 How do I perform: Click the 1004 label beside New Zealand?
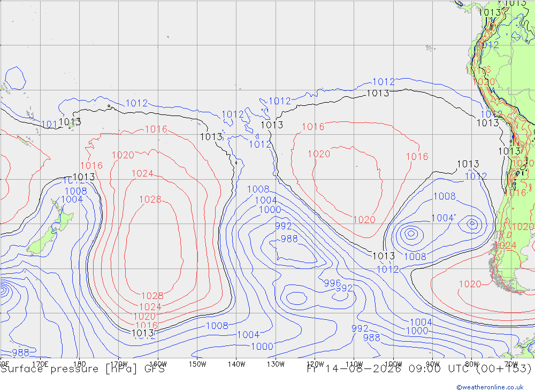coord(72,199)
